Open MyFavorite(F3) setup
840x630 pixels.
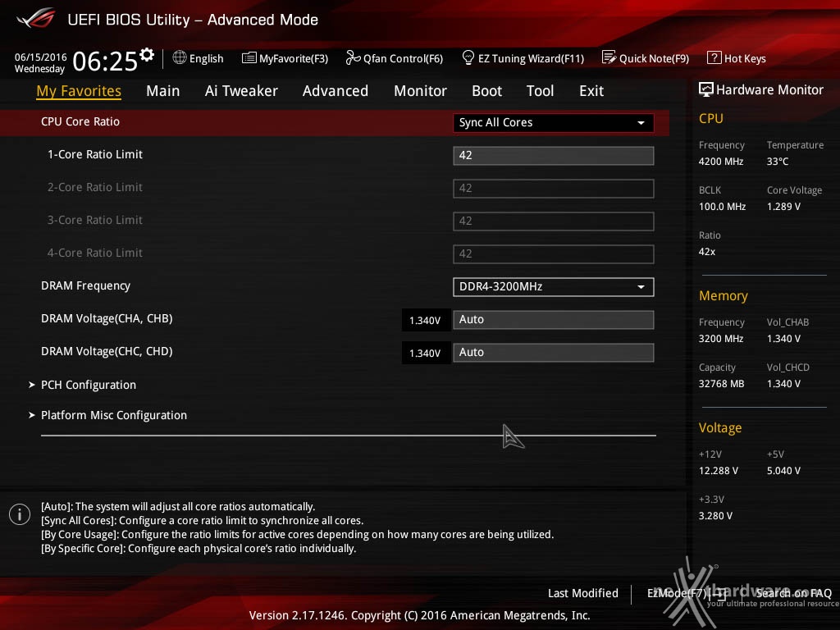point(294,58)
